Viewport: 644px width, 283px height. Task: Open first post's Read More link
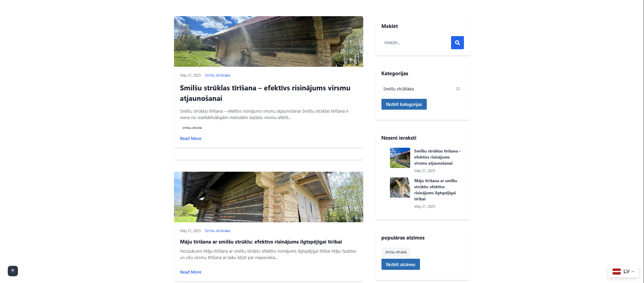pyautogui.click(x=191, y=139)
